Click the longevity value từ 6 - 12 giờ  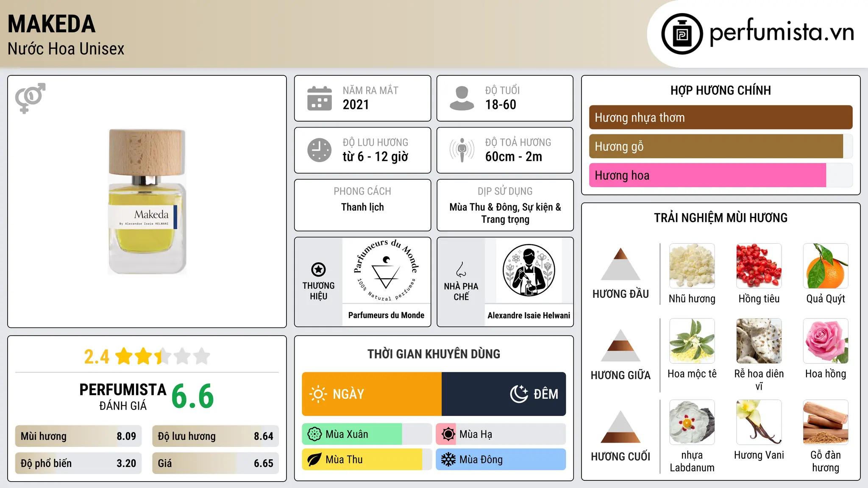pos(375,157)
